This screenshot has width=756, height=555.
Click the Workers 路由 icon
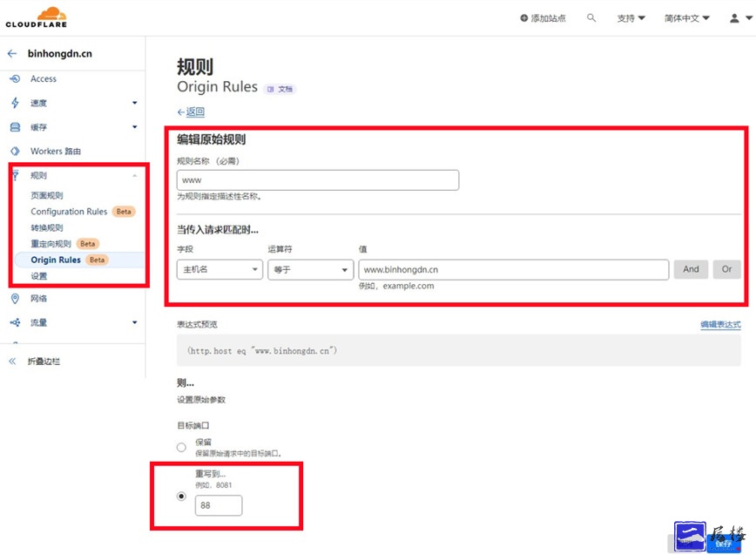15,152
